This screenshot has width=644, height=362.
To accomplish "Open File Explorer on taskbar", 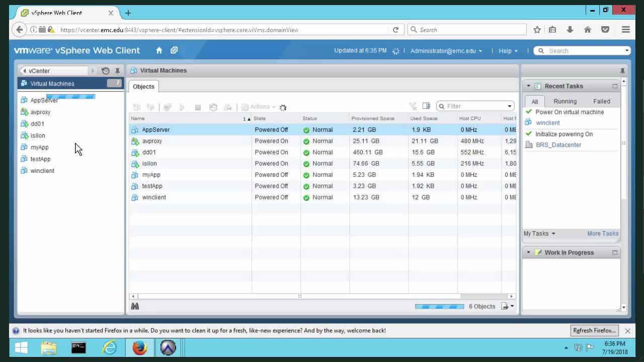I will click(49, 347).
